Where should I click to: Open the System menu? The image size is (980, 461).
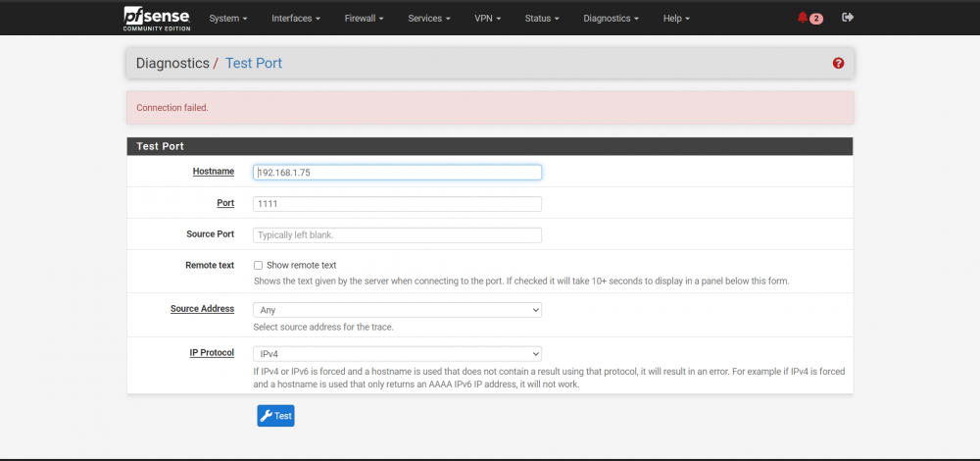(228, 19)
